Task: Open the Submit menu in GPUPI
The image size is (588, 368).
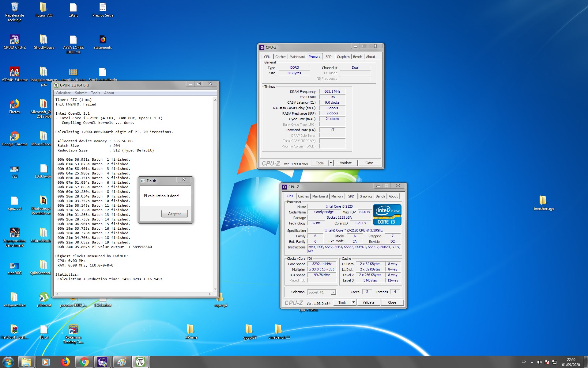Action: tap(81, 93)
